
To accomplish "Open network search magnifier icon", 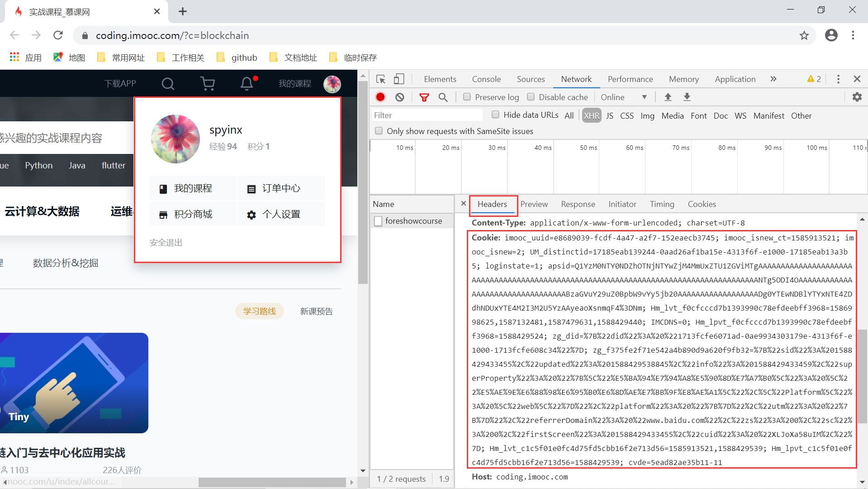I will [443, 97].
